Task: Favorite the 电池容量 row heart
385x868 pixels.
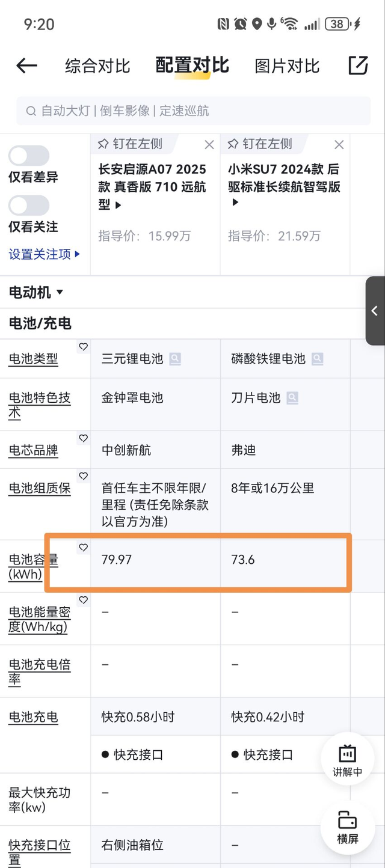Action: (x=83, y=548)
